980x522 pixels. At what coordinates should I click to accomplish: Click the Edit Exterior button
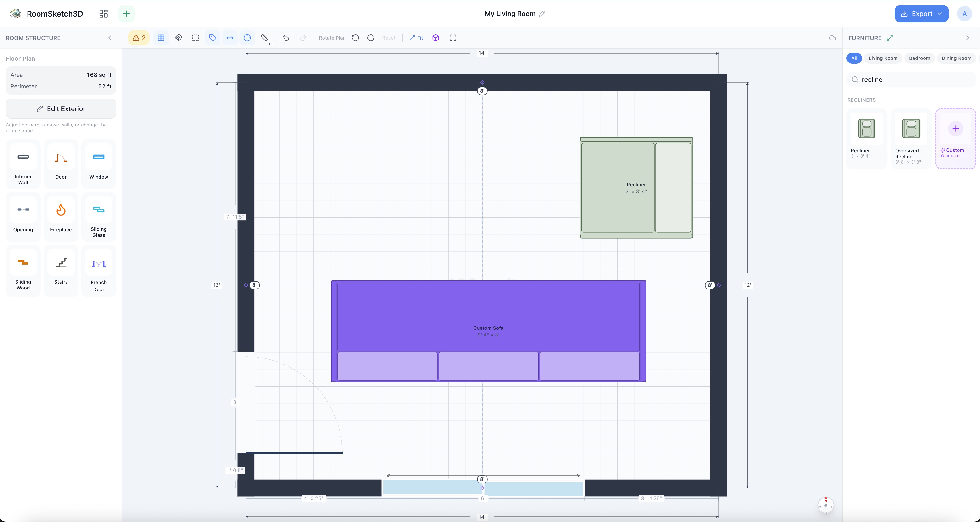click(61, 109)
